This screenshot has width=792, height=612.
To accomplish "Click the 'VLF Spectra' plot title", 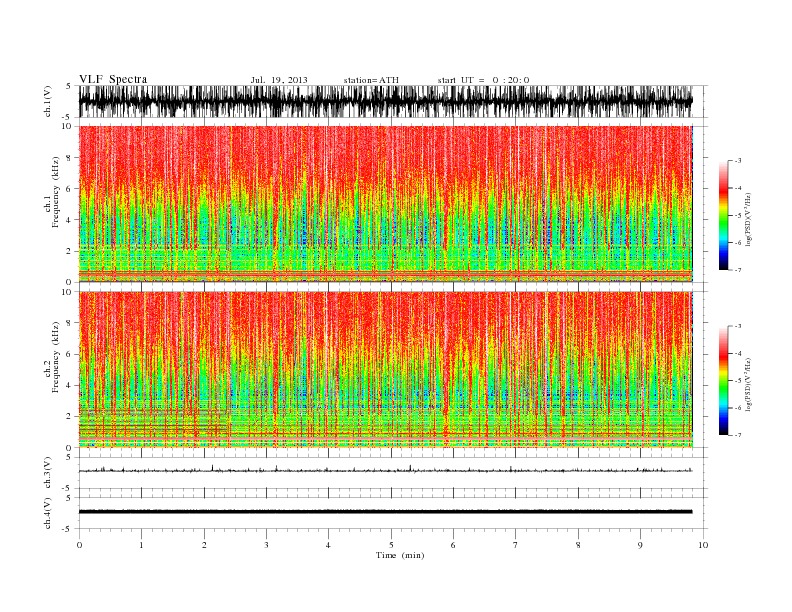I will click(x=113, y=79).
